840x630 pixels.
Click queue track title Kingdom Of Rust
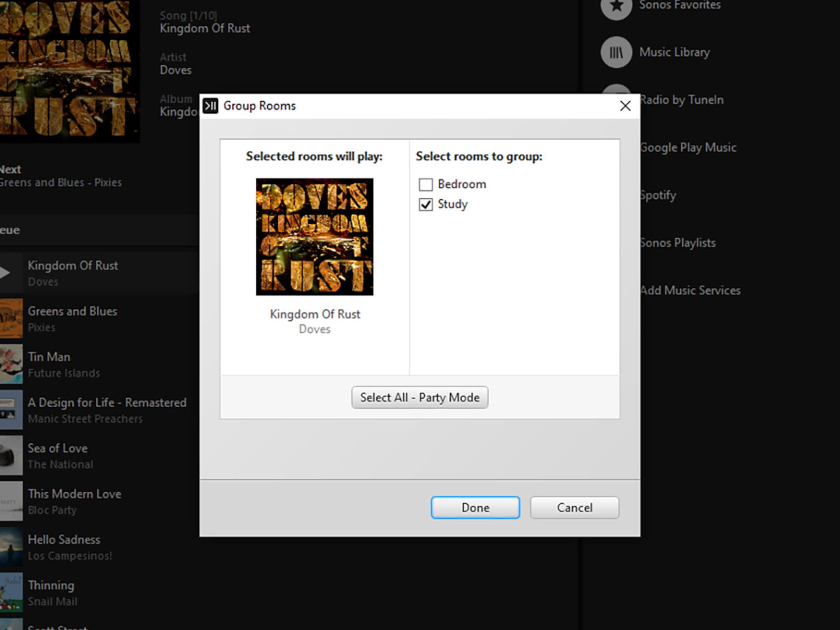73,265
